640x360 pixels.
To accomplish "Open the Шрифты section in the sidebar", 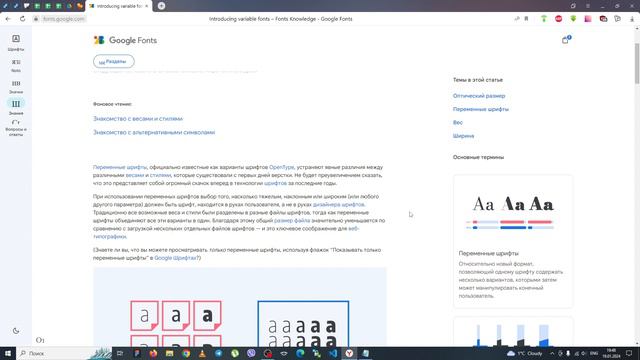I will tap(16, 42).
